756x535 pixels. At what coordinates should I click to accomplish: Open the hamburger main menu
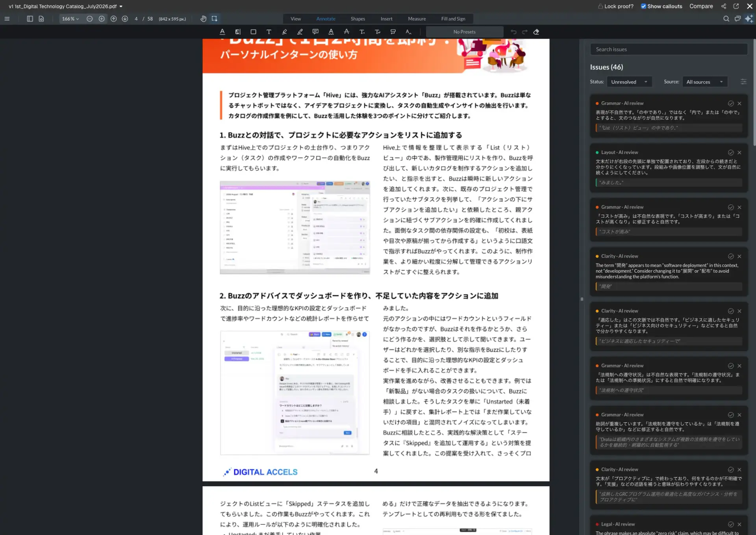point(7,19)
